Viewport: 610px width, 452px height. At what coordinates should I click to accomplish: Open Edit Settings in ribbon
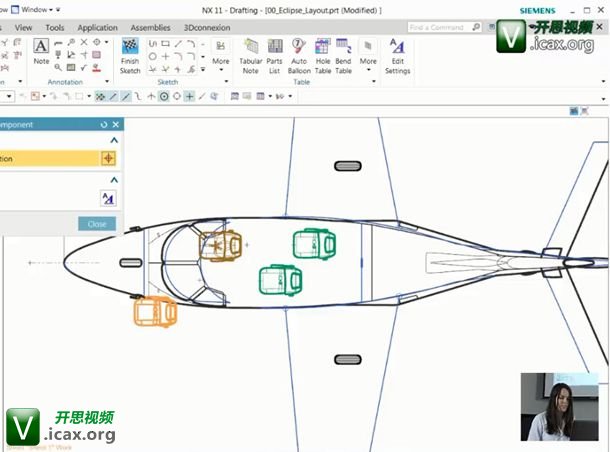click(x=397, y=56)
